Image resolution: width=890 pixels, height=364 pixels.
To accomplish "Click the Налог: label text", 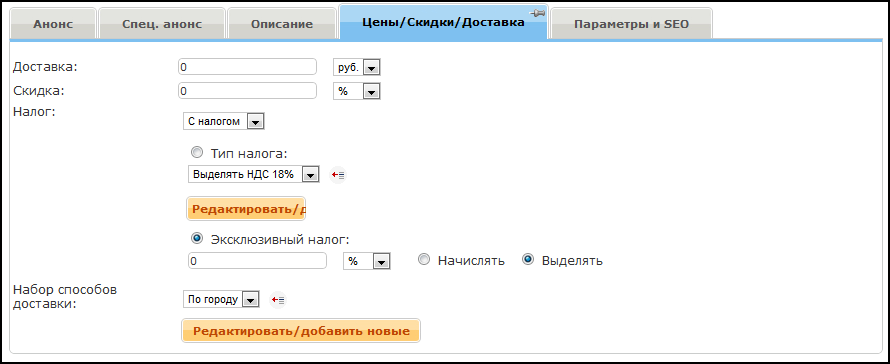I will coord(33,111).
